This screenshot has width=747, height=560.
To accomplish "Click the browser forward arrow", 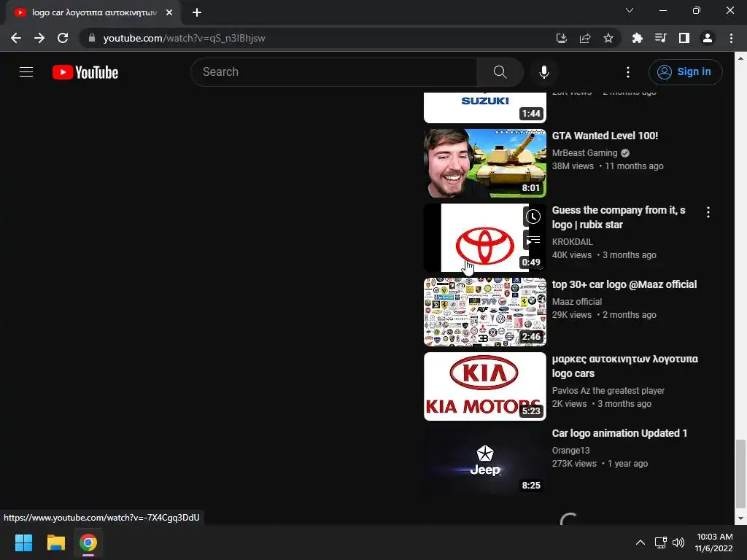I will point(39,38).
